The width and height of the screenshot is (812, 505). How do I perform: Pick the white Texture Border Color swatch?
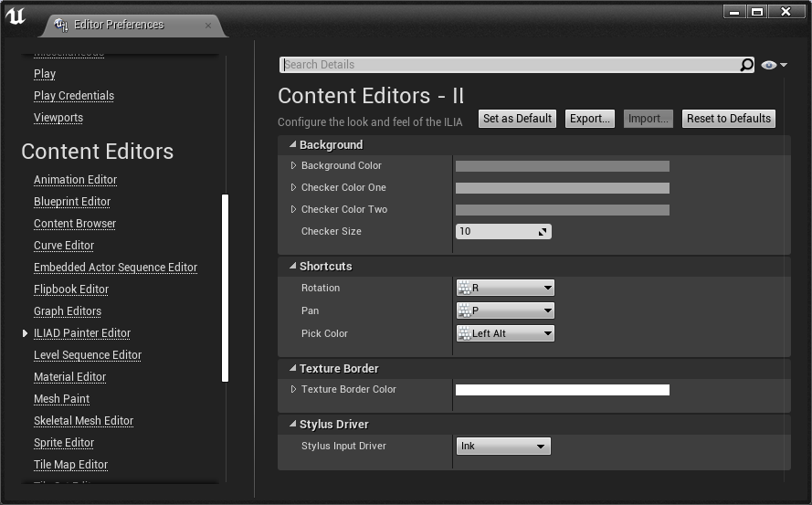pyautogui.click(x=563, y=390)
